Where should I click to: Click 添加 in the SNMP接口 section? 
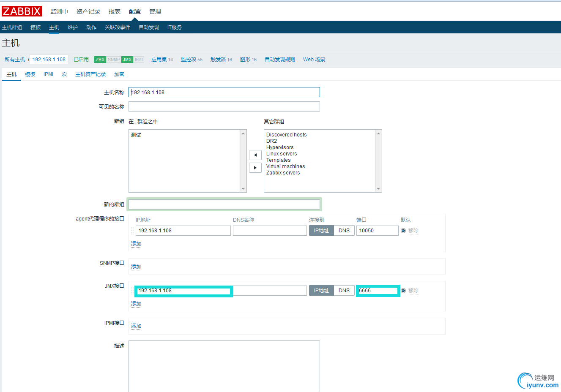[136, 267]
